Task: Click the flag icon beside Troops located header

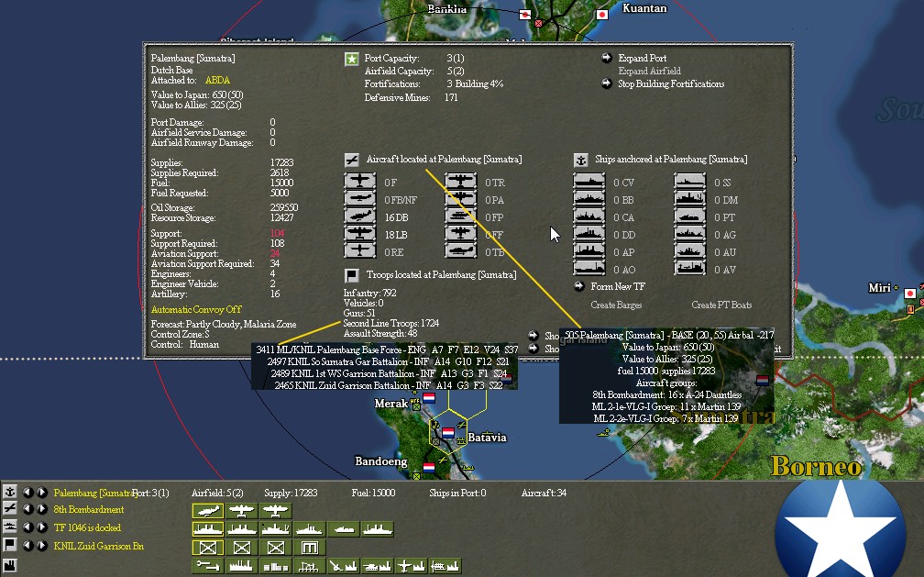Action: [351, 275]
